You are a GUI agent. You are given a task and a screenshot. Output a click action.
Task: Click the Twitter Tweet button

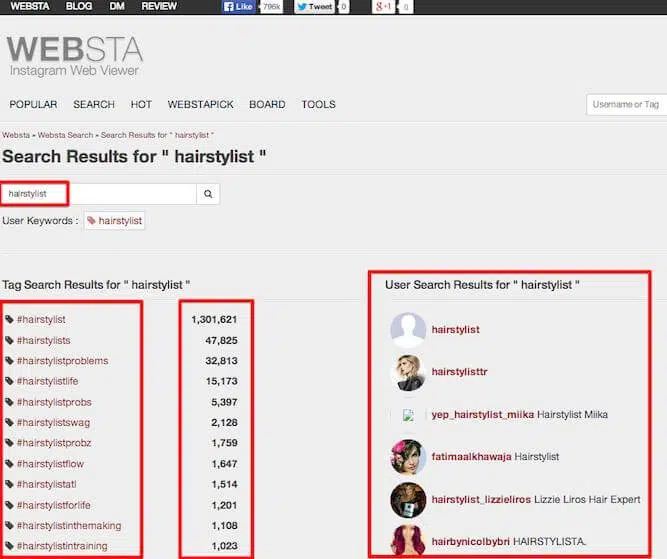click(315, 7)
